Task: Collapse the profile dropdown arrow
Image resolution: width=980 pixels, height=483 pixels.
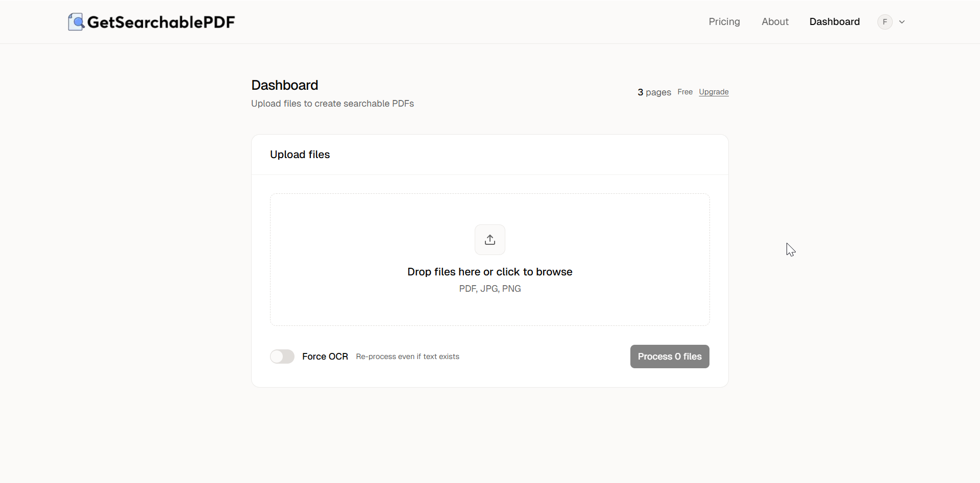Action: tap(902, 21)
